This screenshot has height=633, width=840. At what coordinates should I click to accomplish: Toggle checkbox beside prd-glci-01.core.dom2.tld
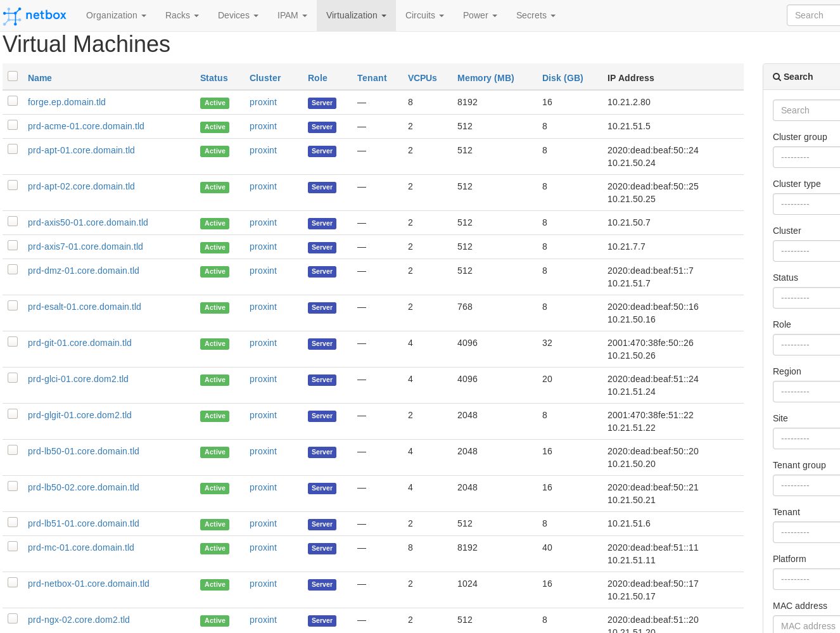tap(13, 378)
